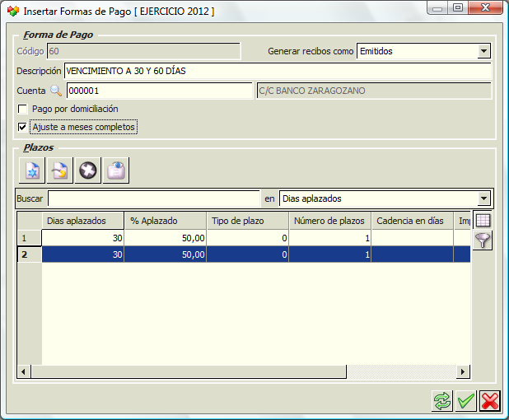509x420 pixels.
Task: Click the app icon in title bar
Action: 13,12
